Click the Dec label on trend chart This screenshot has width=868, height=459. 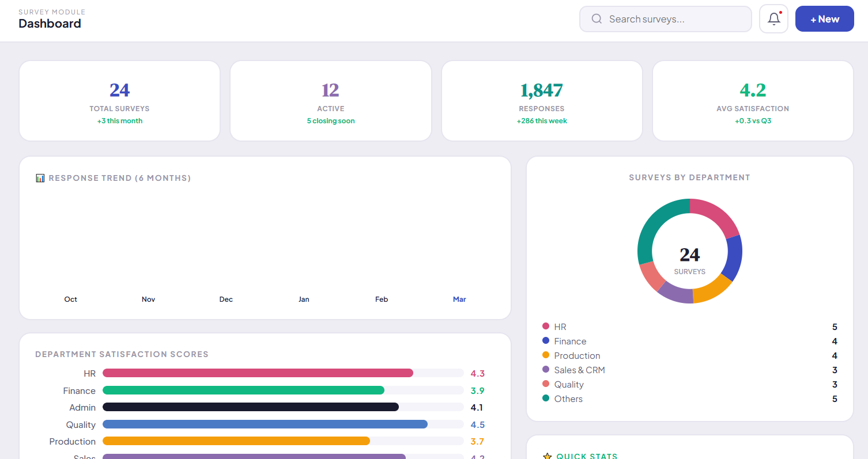tap(226, 299)
